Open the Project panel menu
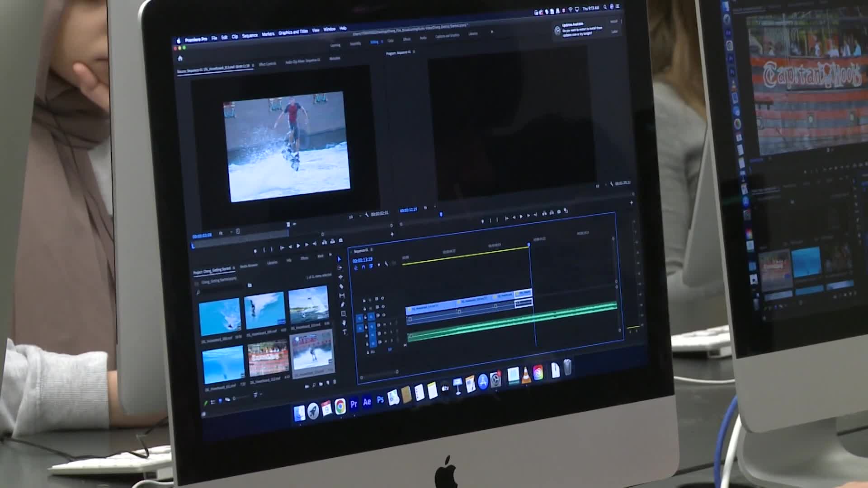This screenshot has height=488, width=868. 234,268
